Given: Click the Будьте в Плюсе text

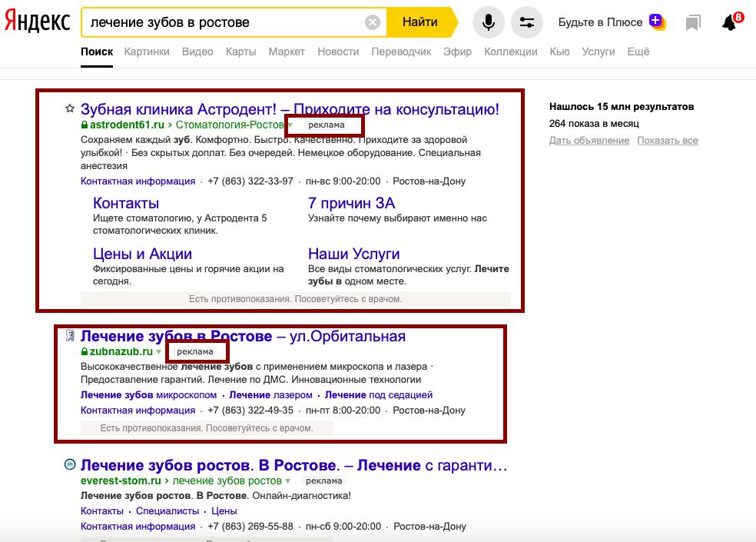Looking at the screenshot, I should (600, 22).
